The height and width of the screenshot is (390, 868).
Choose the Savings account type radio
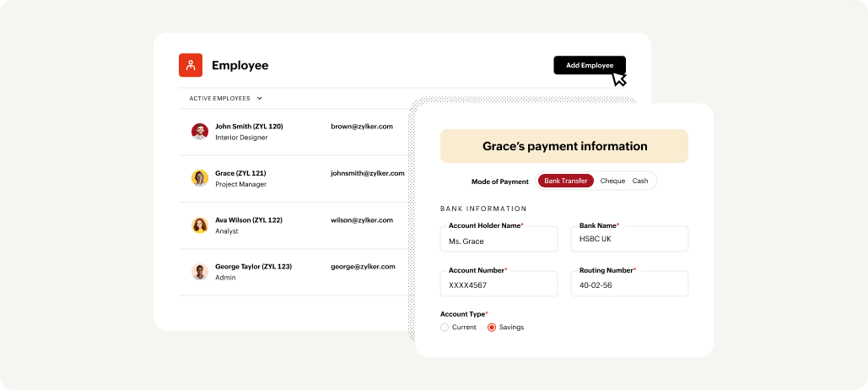[492, 328]
